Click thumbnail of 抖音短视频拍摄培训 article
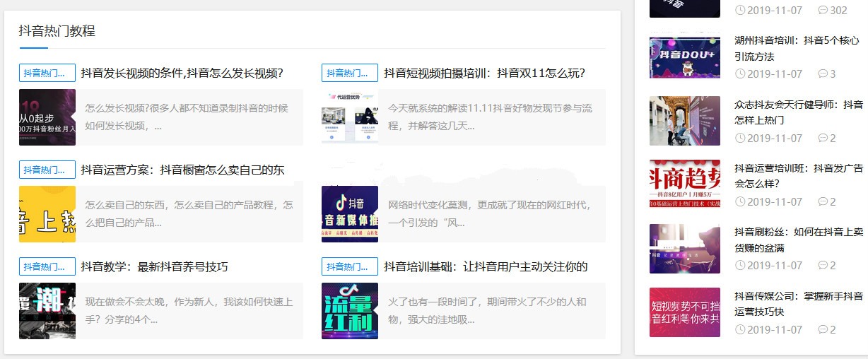Viewport: 868px width, 359px height. point(350,117)
